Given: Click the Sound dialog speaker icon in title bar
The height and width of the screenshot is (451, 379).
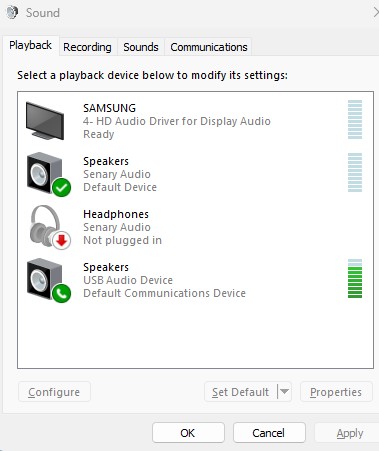Looking at the screenshot, I should 12,13.
